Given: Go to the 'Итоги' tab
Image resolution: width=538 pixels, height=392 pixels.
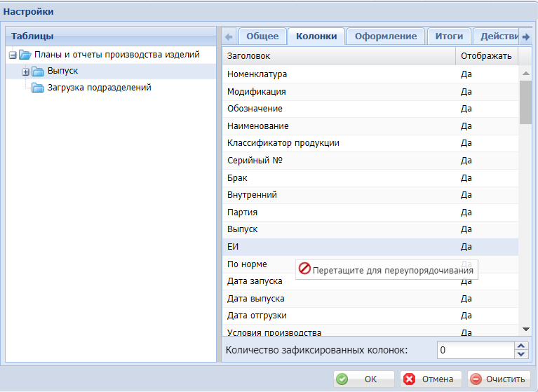Looking at the screenshot, I should 448,36.
